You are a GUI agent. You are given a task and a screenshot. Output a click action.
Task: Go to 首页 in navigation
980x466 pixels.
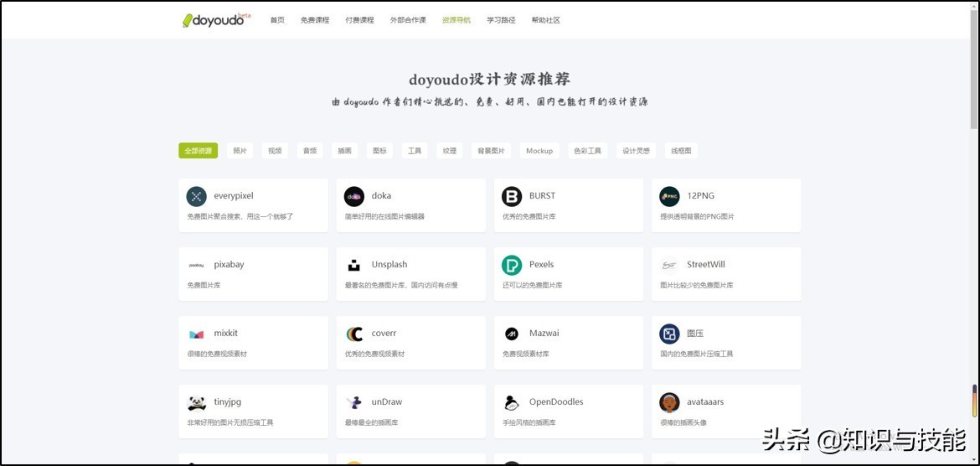[277, 20]
